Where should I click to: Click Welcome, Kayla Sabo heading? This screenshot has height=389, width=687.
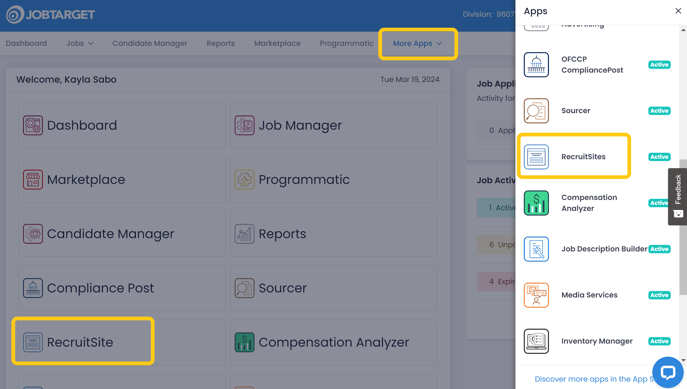(x=66, y=80)
